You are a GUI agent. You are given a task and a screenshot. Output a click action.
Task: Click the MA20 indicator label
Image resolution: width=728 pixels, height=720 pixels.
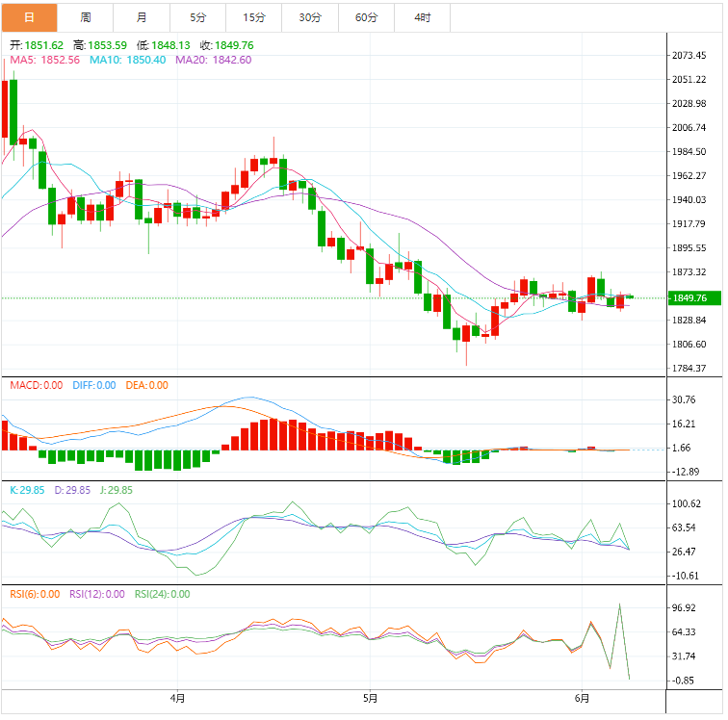[x=214, y=60]
